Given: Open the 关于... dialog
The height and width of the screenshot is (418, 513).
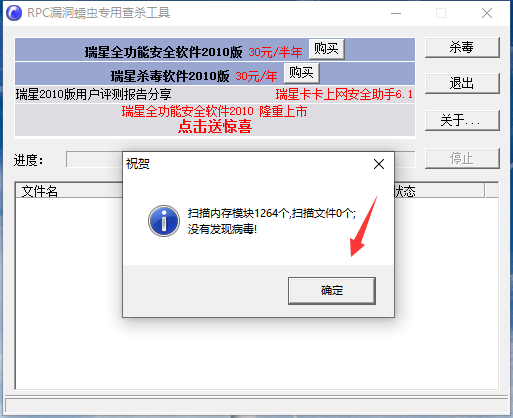Looking at the screenshot, I should pyautogui.click(x=462, y=120).
